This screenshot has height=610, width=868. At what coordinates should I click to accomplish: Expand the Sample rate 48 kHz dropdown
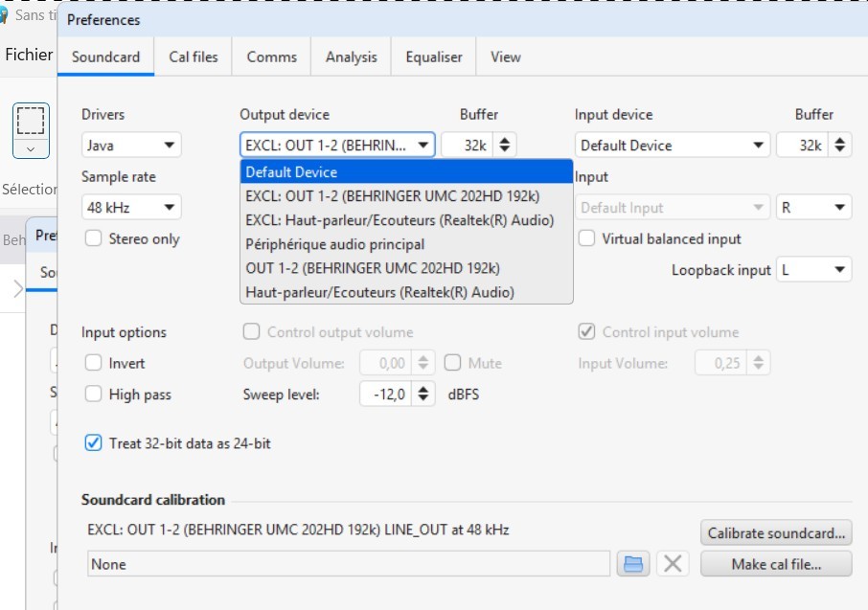pyautogui.click(x=131, y=207)
